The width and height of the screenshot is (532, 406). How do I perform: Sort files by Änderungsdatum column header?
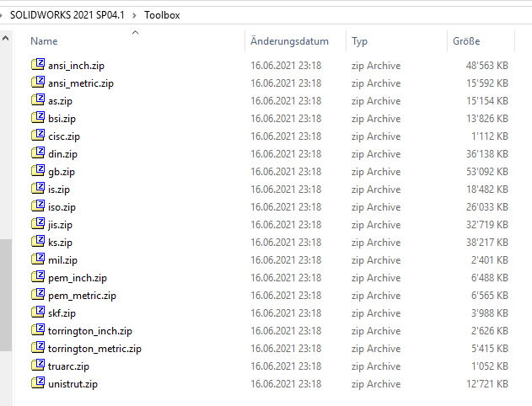pos(289,41)
